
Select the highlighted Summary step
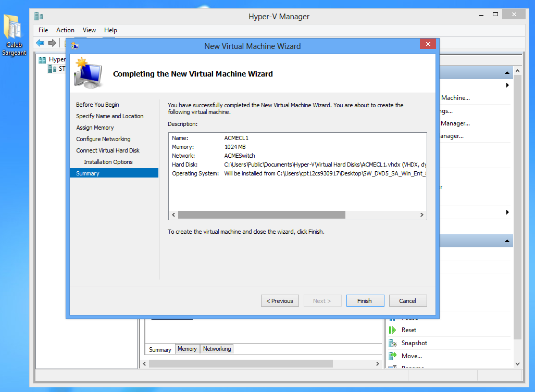click(114, 173)
